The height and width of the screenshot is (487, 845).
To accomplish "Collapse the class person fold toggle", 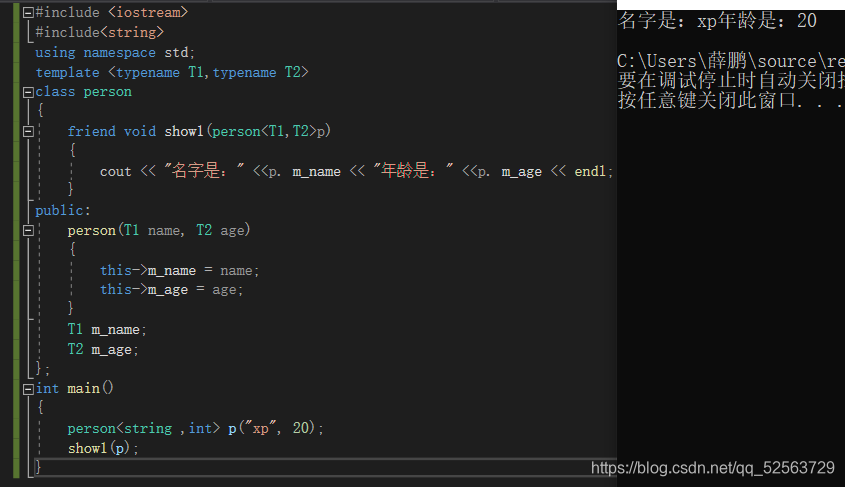I will point(29,92).
